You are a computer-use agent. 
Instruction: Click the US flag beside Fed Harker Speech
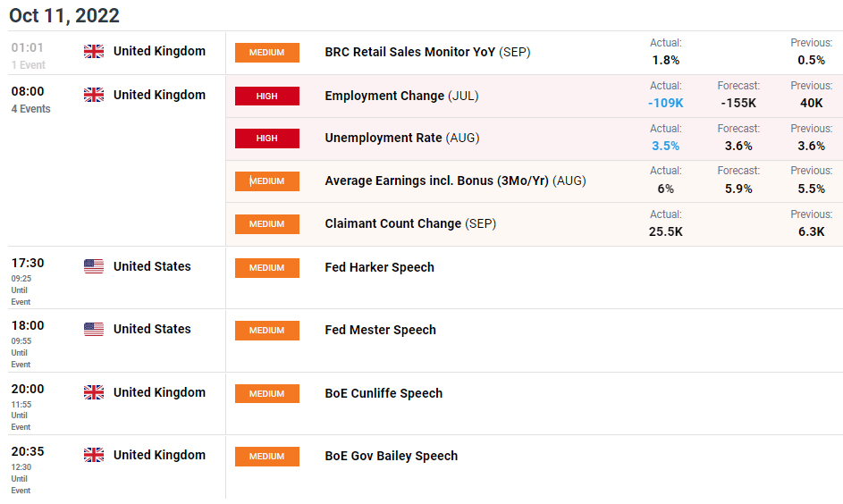click(94, 266)
